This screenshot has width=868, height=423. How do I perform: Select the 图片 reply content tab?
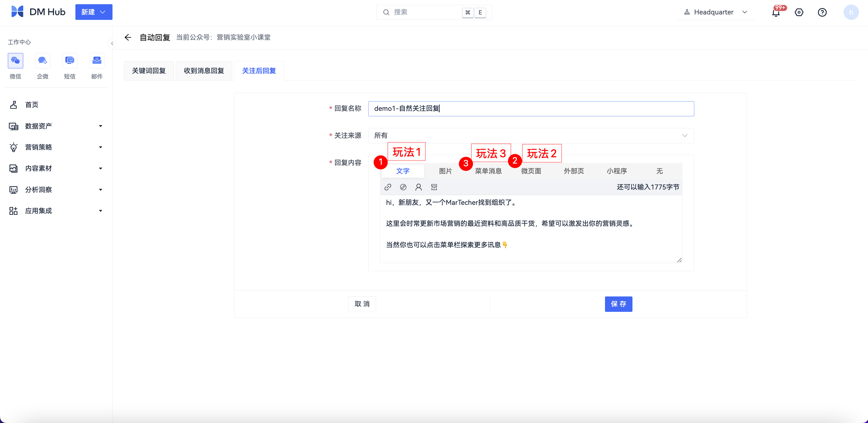tap(445, 171)
